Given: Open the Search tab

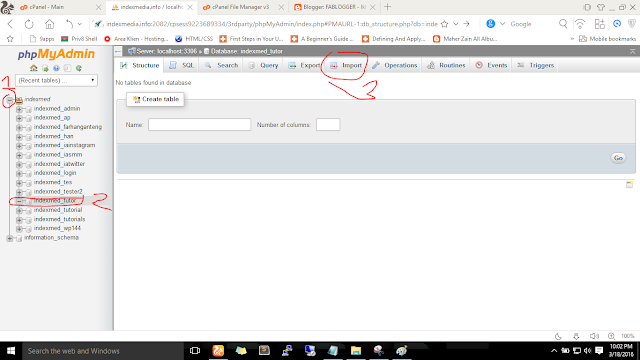Looking at the screenshot, I should click(221, 65).
